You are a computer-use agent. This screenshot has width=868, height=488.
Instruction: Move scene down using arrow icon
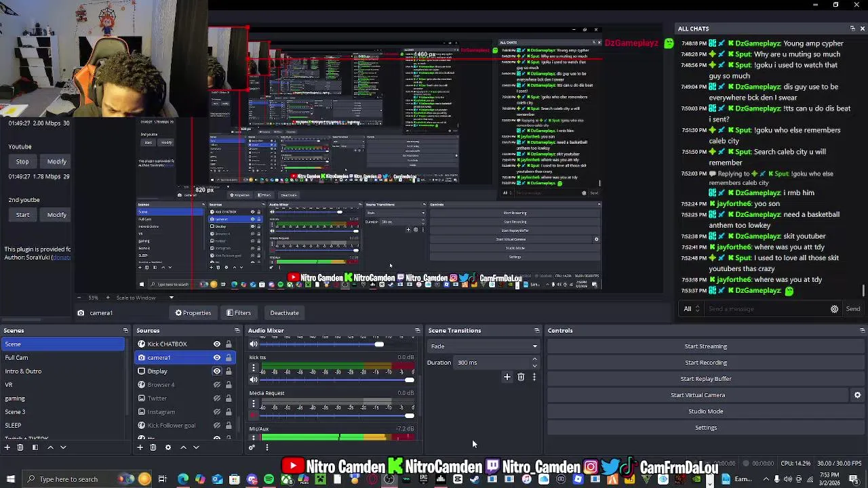pos(63,447)
